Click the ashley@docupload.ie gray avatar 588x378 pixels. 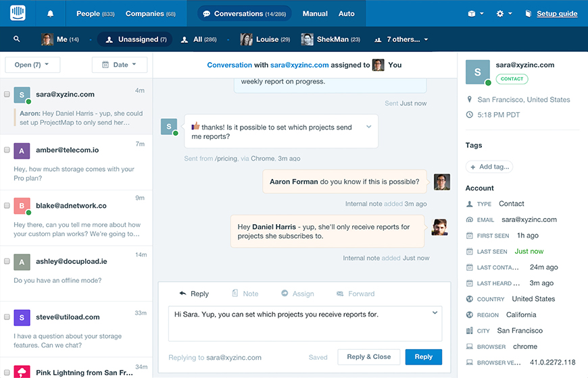tap(22, 263)
